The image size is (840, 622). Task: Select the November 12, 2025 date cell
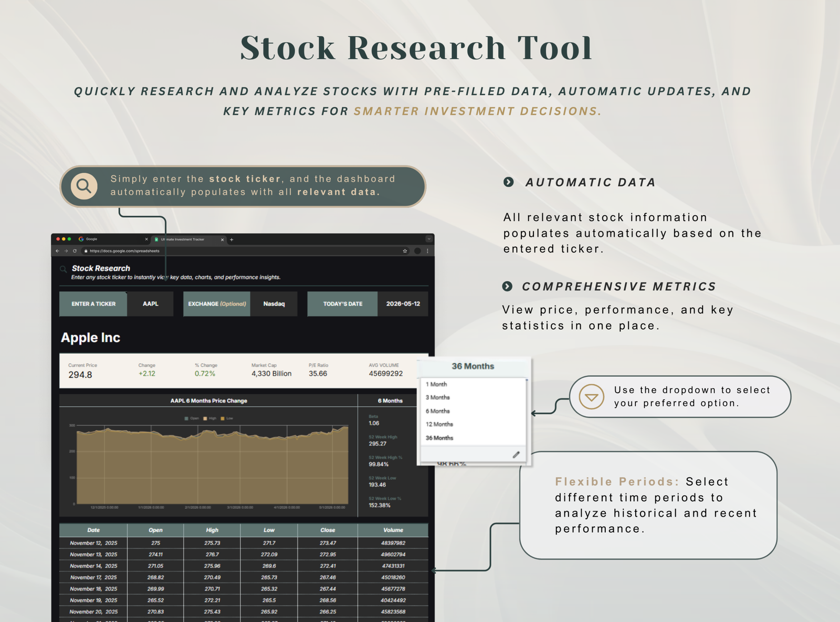pyautogui.click(x=93, y=543)
